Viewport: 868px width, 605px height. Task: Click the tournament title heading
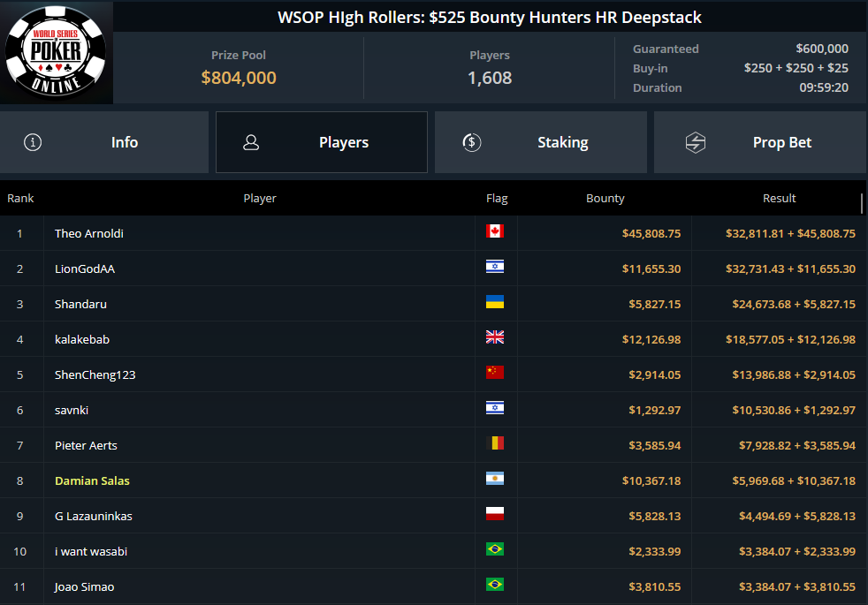[x=490, y=17]
